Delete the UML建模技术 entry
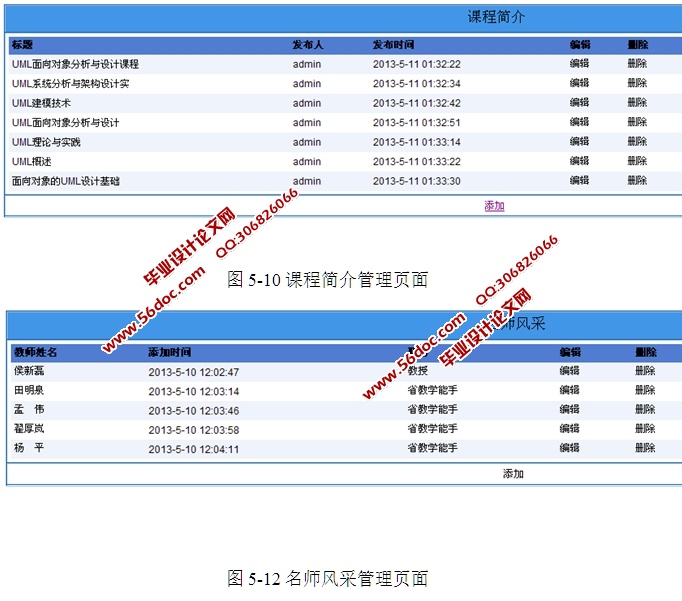The image size is (682, 601). tap(637, 103)
